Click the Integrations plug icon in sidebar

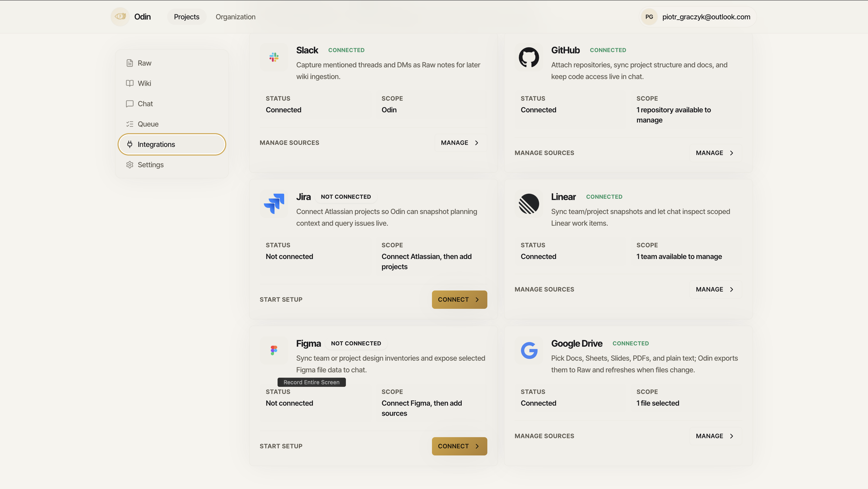point(130,144)
